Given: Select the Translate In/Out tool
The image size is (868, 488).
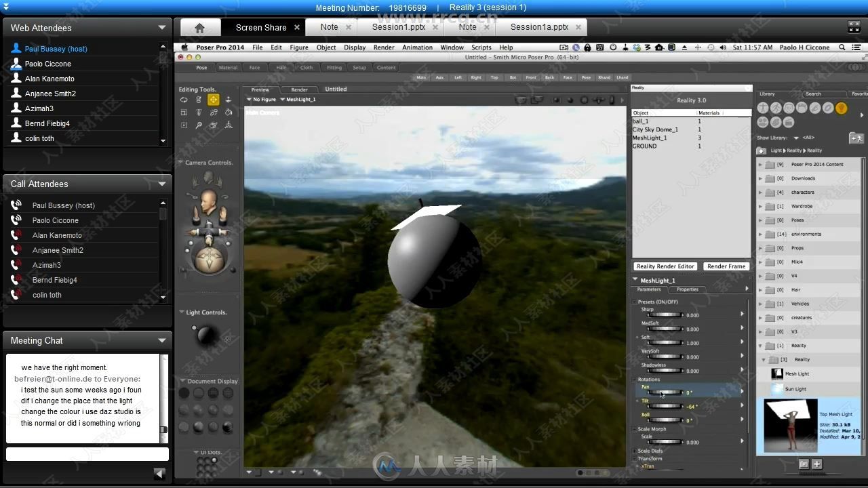Looking at the screenshot, I should (229, 100).
